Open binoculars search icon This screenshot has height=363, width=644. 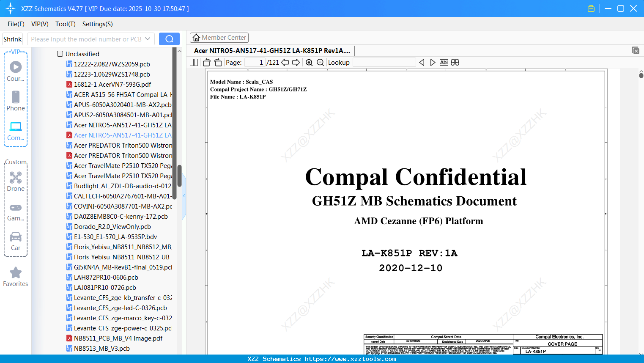(x=455, y=63)
